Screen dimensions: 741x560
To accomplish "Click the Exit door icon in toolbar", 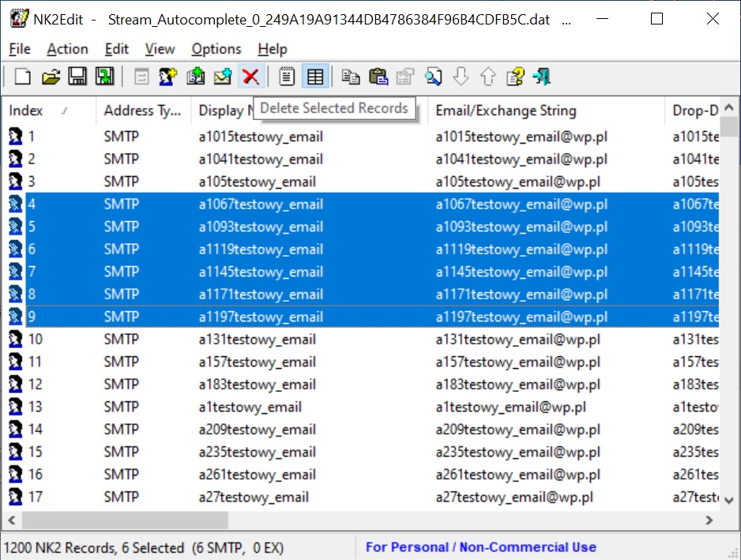I will click(x=542, y=77).
